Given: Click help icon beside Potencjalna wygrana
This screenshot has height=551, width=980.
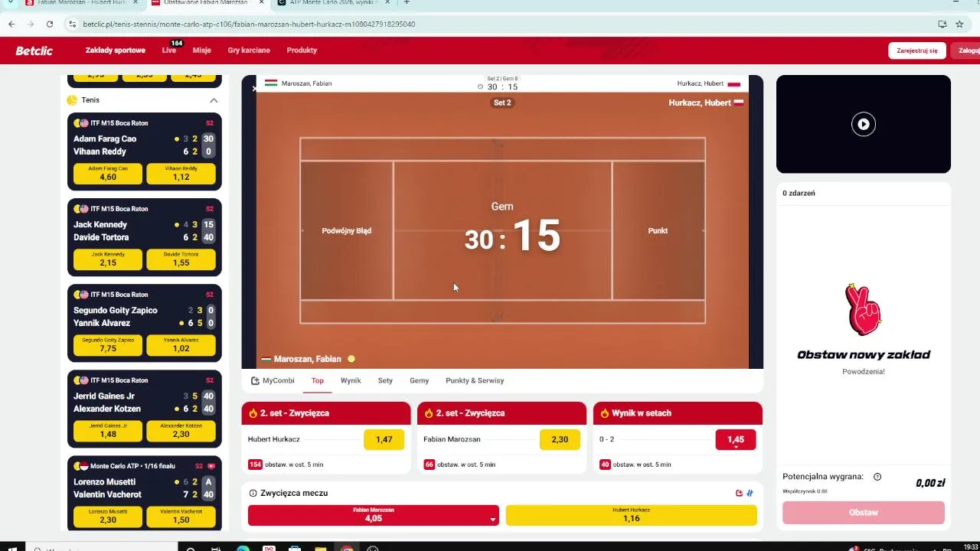Looking at the screenshot, I should pos(877,477).
